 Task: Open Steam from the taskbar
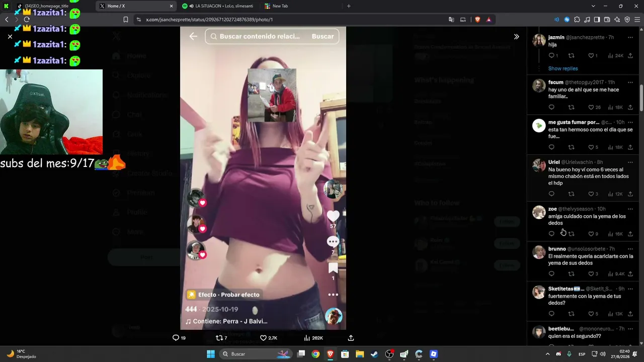374,354
